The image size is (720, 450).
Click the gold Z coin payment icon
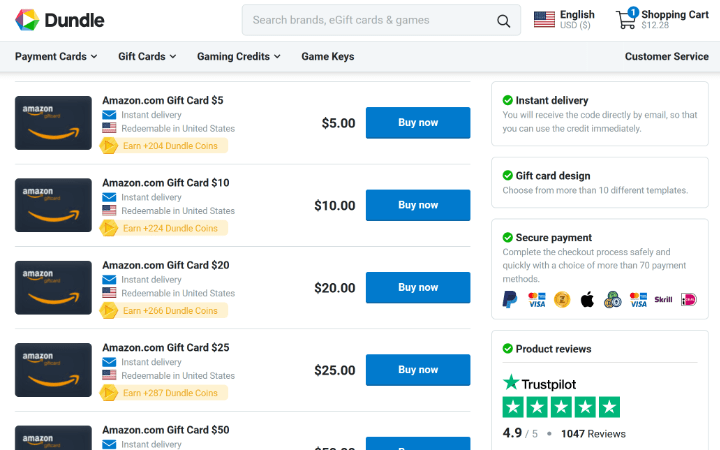[x=562, y=300]
